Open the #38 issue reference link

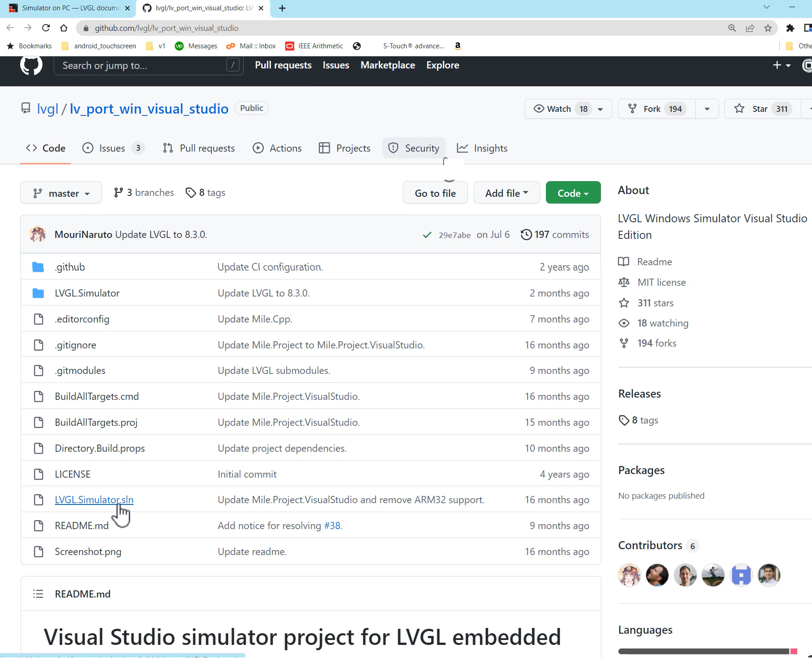tap(332, 526)
